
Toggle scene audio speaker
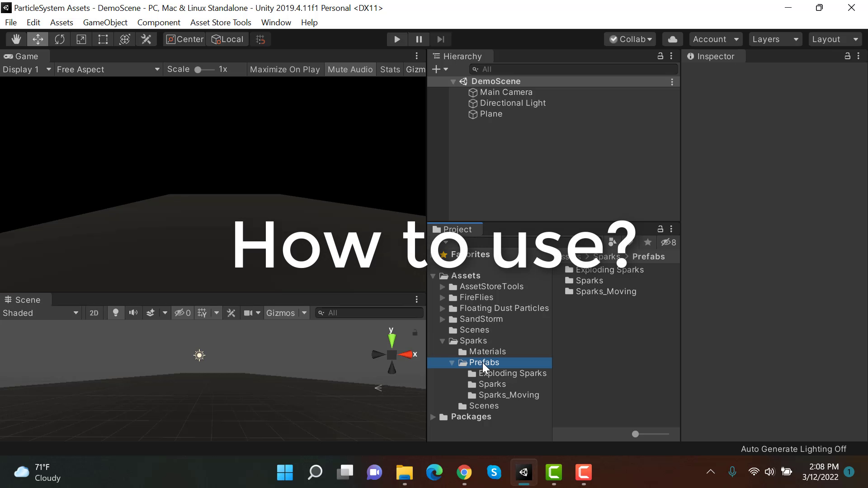[133, 313]
